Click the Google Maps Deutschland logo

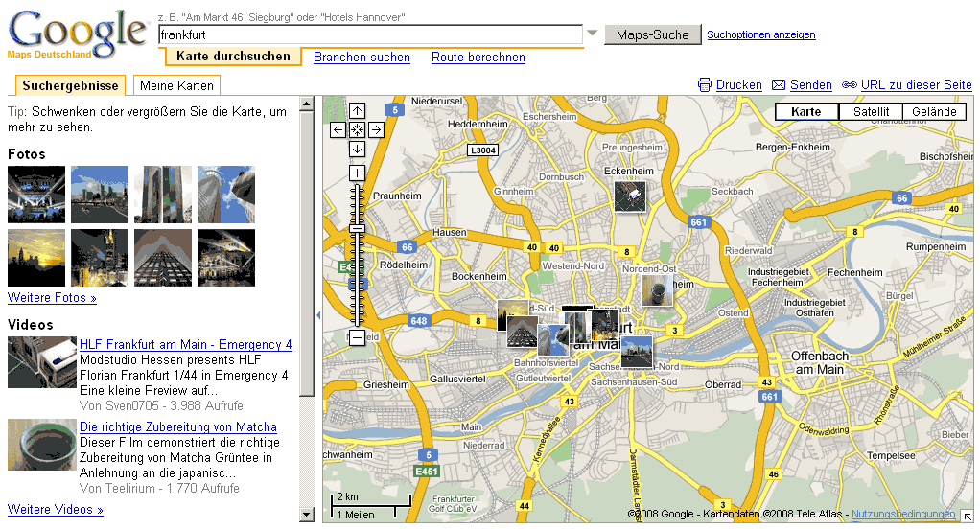coord(78,35)
